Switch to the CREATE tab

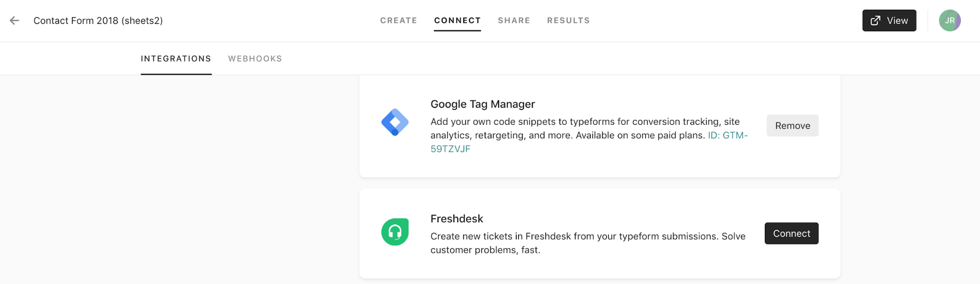[x=399, y=21]
